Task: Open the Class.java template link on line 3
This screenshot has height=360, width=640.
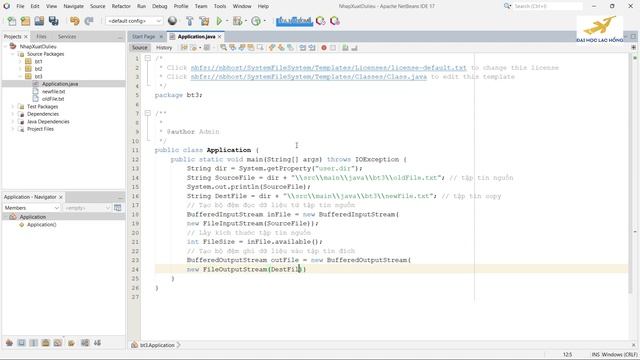Action: [309, 77]
